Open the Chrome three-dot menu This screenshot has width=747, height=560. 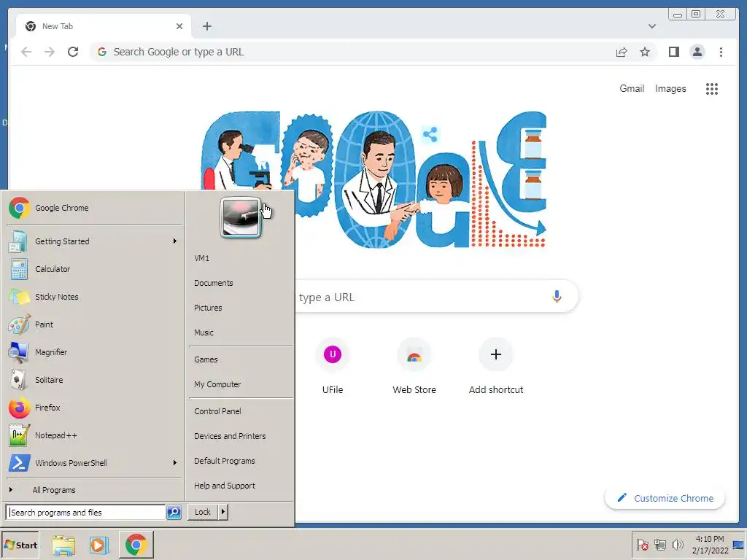(721, 52)
